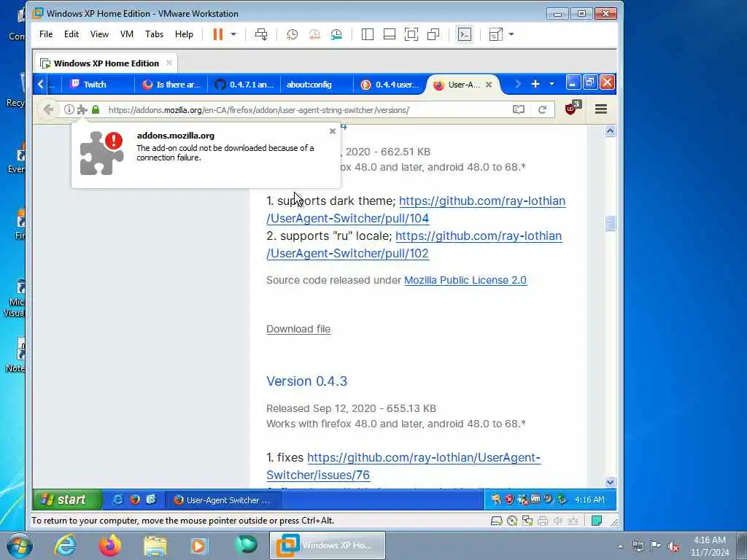Switch to the Twitch browser tab
Screen dimensions: 747x560
(x=96, y=85)
